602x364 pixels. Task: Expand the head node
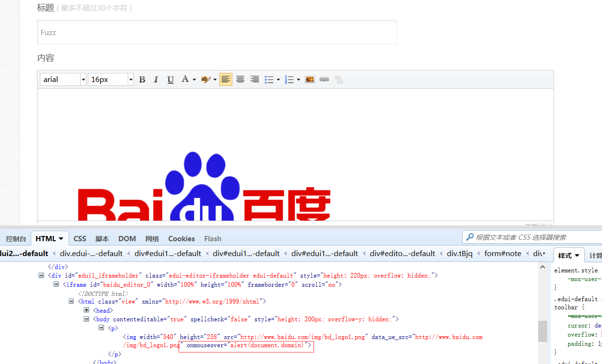pos(86,310)
